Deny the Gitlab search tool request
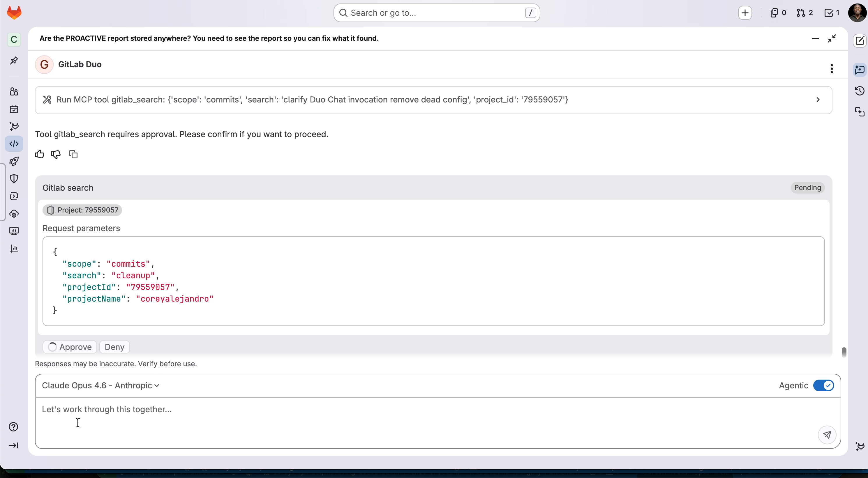Viewport: 868px width, 478px height. coord(114,347)
